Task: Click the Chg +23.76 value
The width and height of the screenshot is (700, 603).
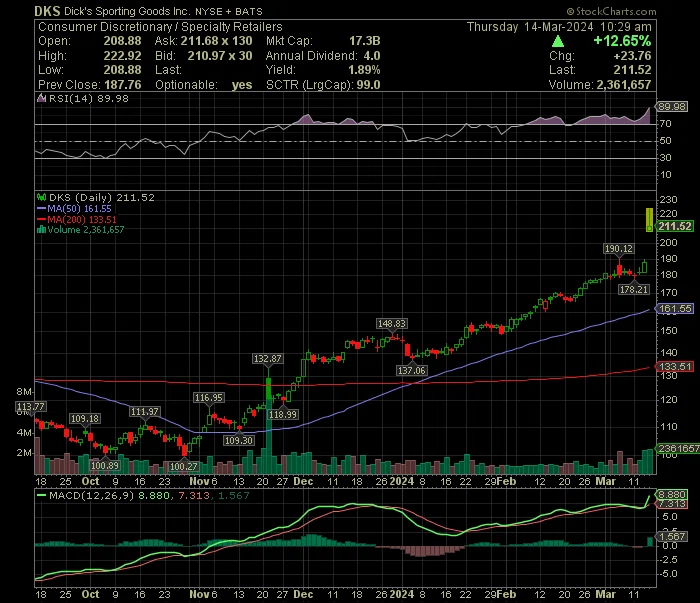Action: [632, 56]
